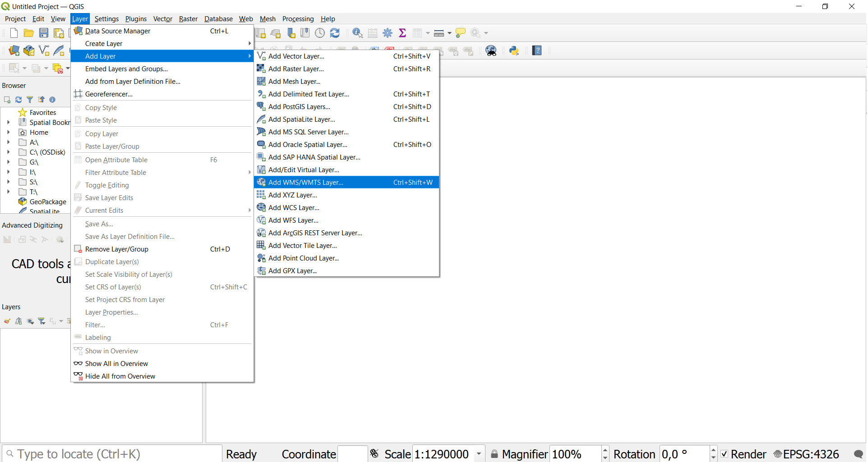This screenshot has height=462, width=868.
Task: Expand the S:\ drive node
Action: [x=8, y=182]
